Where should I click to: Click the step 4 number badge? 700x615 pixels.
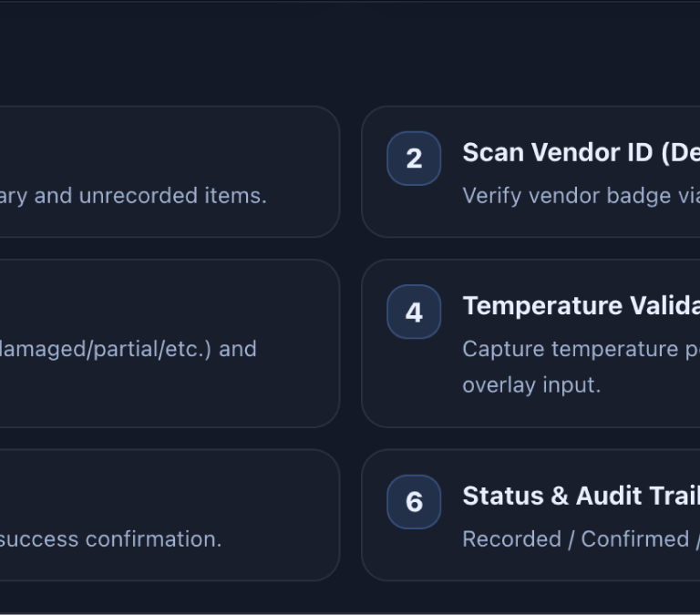414,313
